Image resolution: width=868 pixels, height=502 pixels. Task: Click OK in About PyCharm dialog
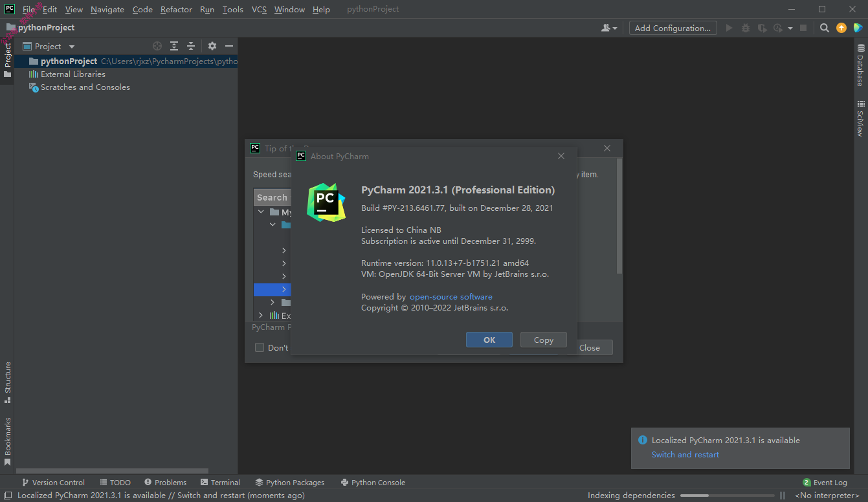coord(489,340)
